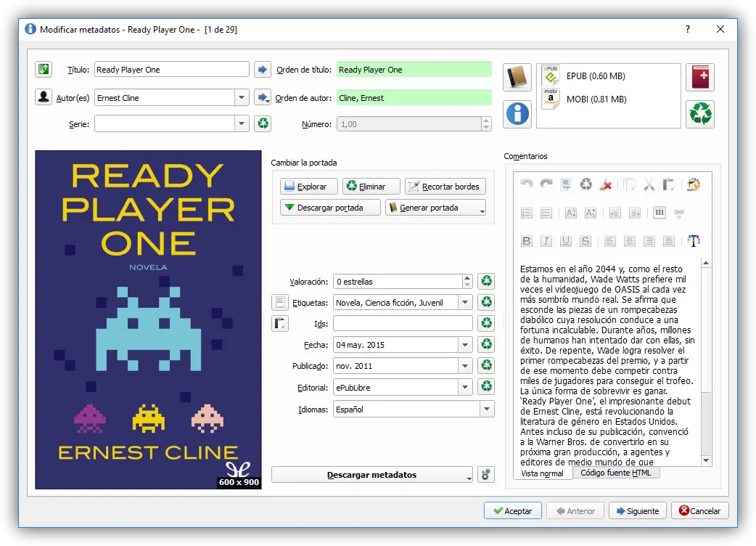This screenshot has height=546, width=756.
Task: Switch to Vista normal tab
Action: (x=542, y=473)
